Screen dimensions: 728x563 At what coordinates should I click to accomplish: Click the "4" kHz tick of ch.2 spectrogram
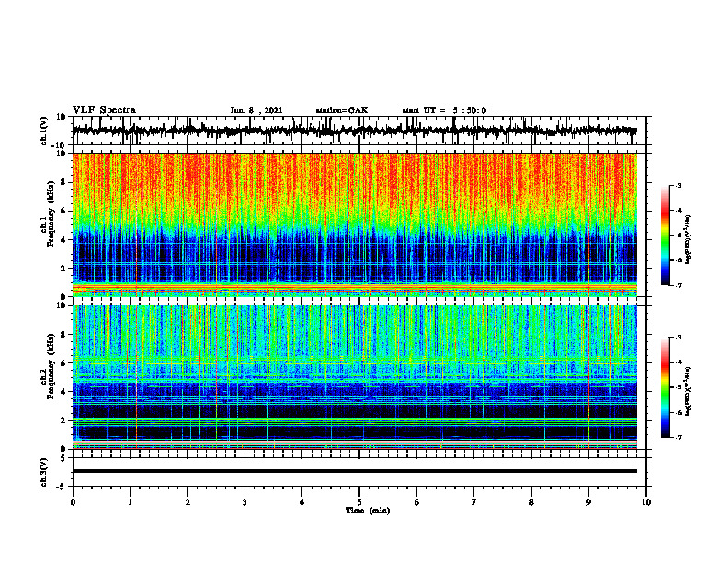pyautogui.click(x=64, y=392)
